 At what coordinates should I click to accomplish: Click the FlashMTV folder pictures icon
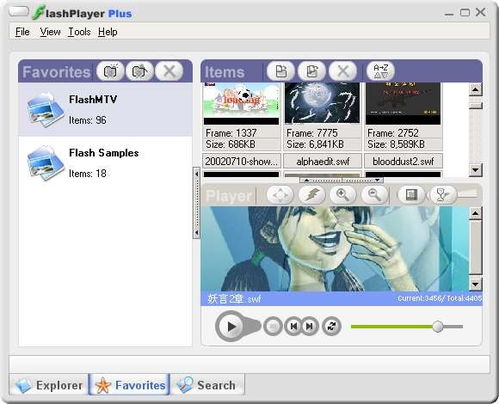45,110
